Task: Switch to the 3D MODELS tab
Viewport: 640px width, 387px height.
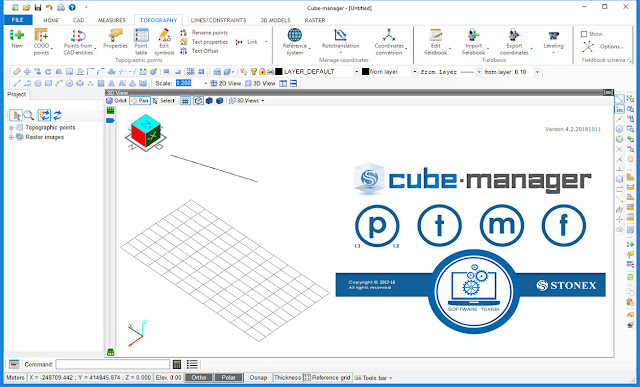Action: coord(276,20)
